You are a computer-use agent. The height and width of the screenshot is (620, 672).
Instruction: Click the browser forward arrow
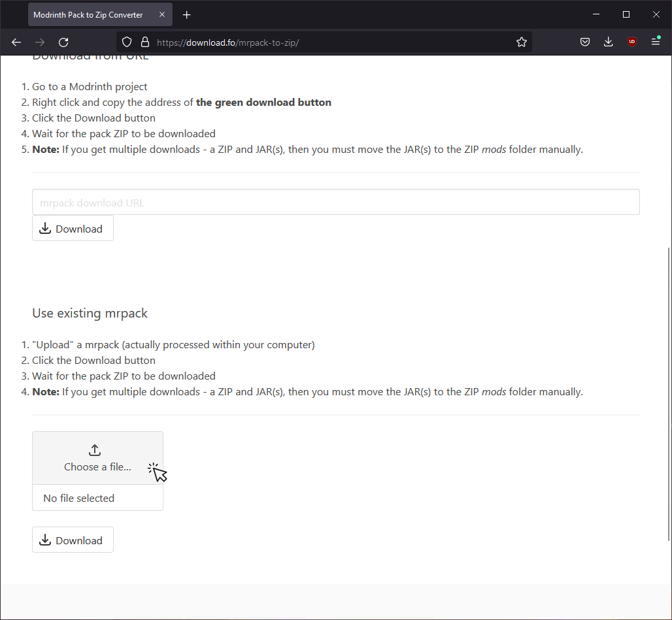tap(40, 42)
